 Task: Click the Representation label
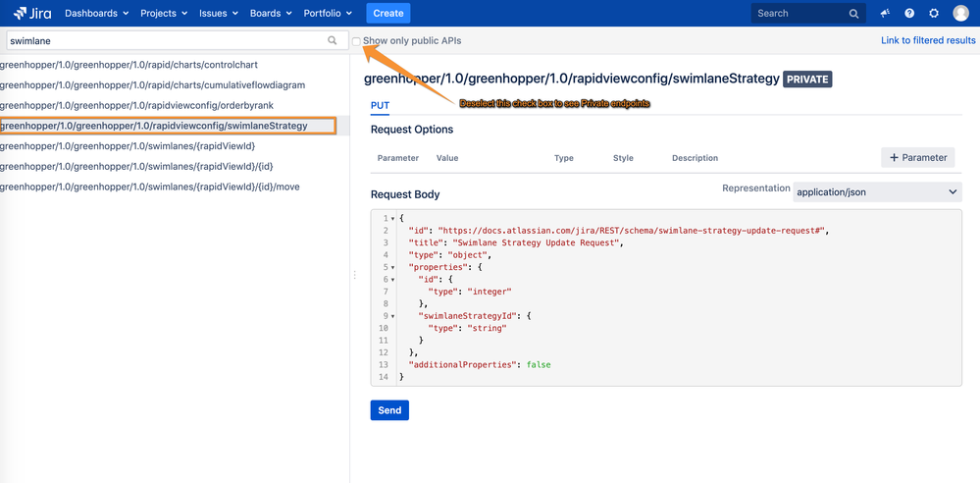coord(756,188)
